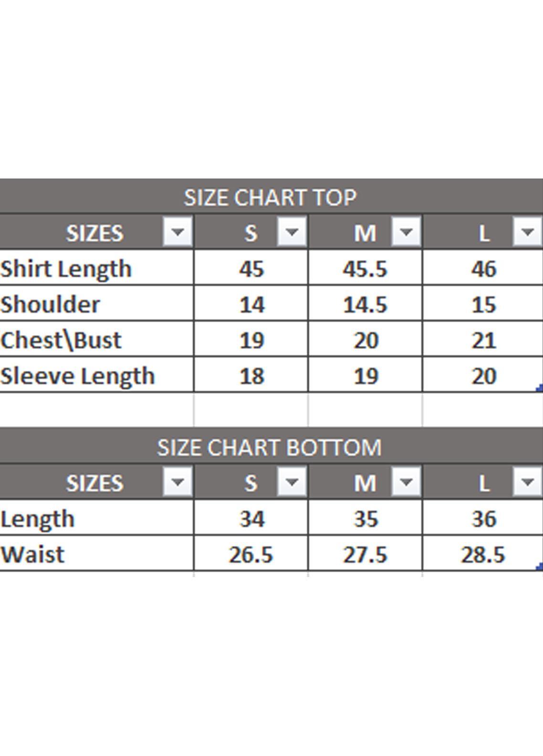
Task: Open the S column filter in top chart
Action: [x=292, y=232]
